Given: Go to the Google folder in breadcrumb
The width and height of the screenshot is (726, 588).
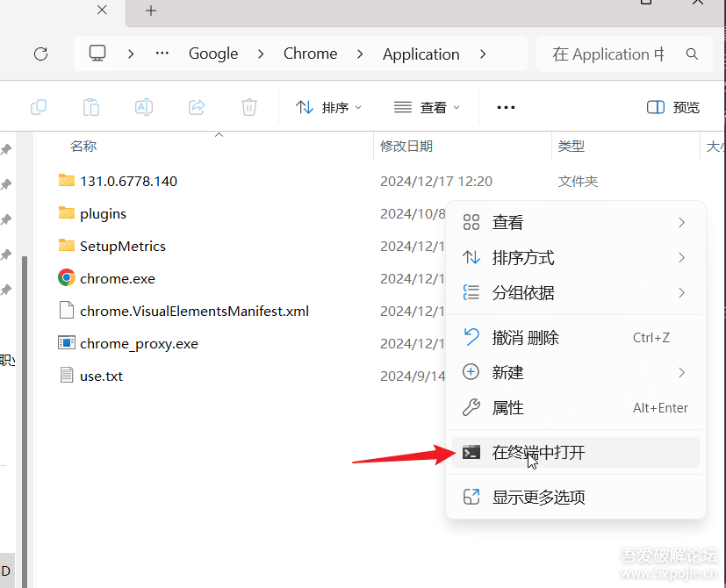Looking at the screenshot, I should (x=213, y=54).
